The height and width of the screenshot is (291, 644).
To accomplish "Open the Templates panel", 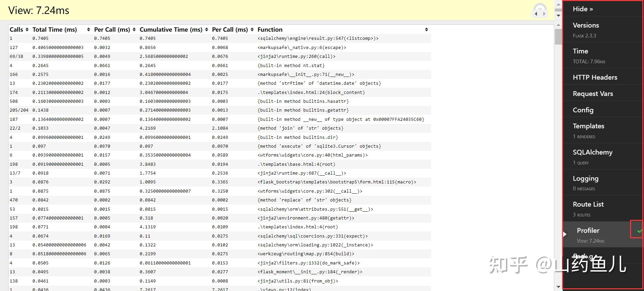I will [588, 126].
